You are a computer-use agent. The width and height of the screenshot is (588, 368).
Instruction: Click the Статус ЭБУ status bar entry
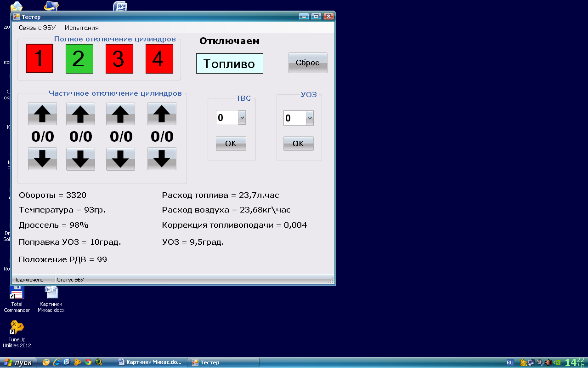70,280
